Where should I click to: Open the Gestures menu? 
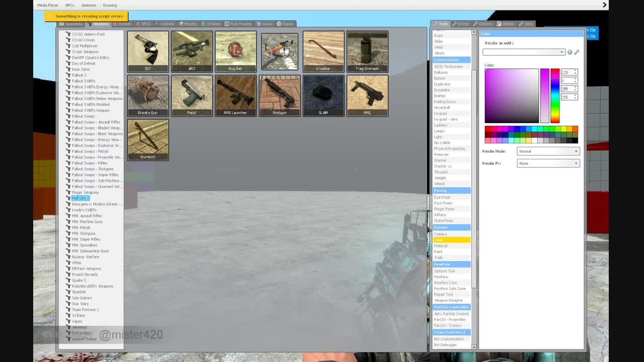(89, 5)
